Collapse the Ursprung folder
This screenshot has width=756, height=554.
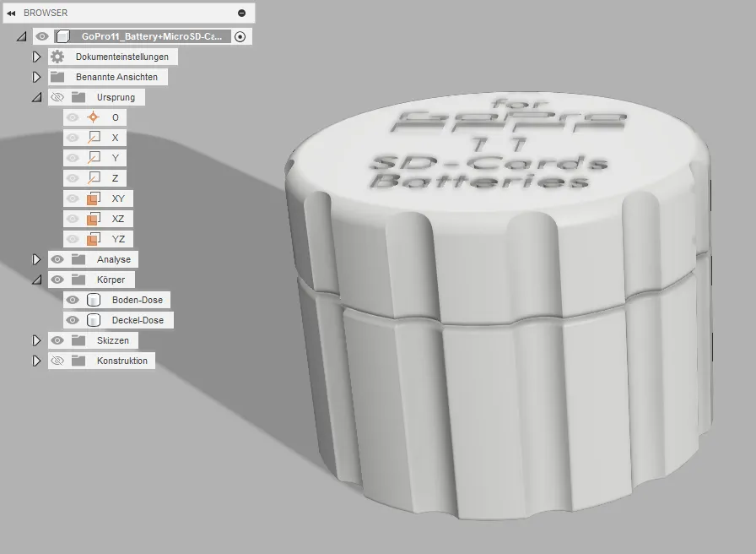point(36,97)
